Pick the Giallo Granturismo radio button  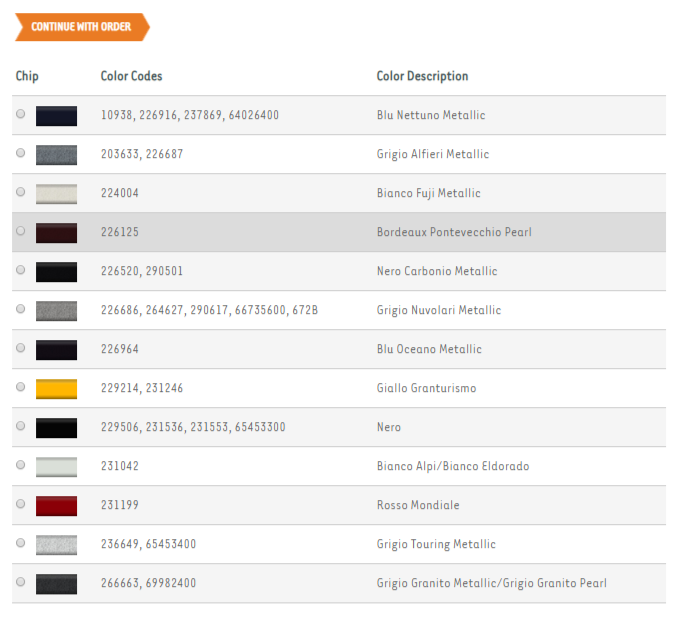click(21, 387)
